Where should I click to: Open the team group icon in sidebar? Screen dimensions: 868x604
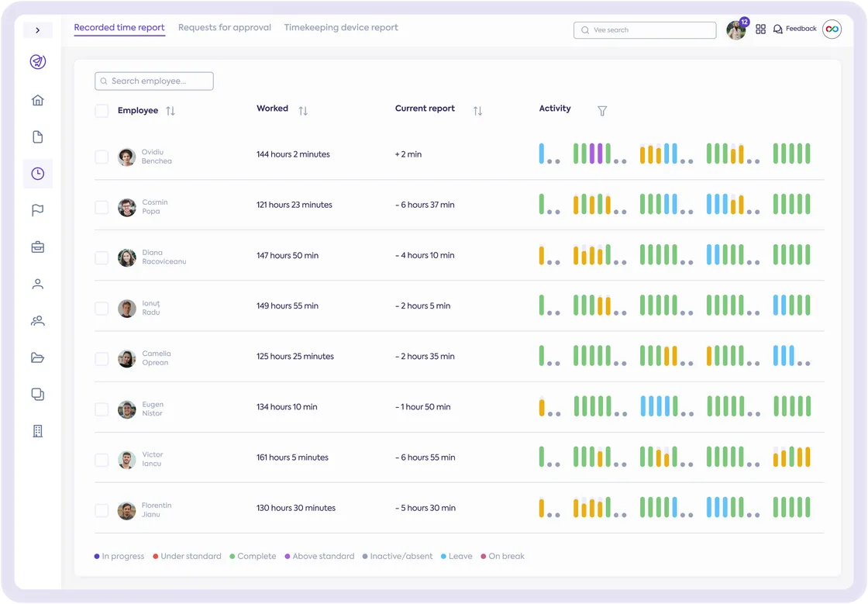(x=38, y=320)
